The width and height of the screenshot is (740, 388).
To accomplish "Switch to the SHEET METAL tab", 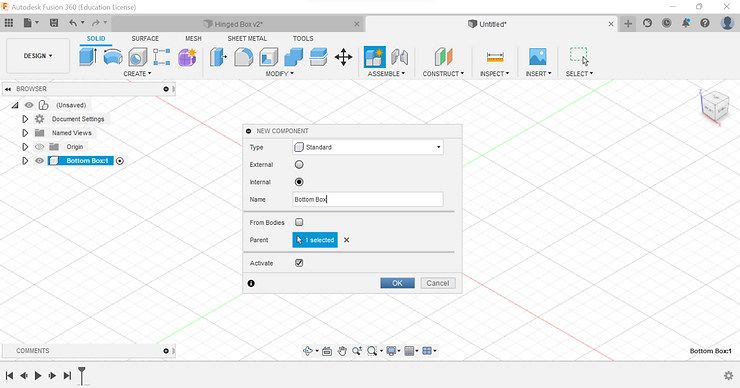I will tap(247, 39).
